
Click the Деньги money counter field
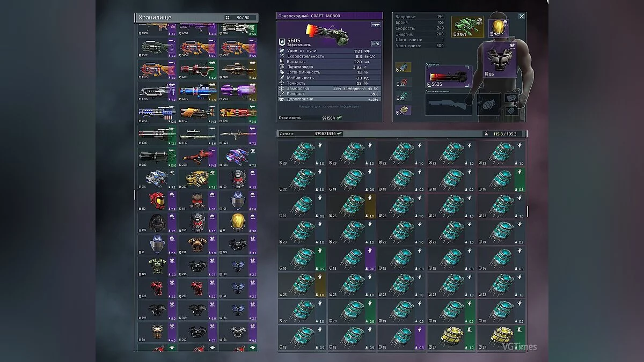pyautogui.click(x=310, y=134)
